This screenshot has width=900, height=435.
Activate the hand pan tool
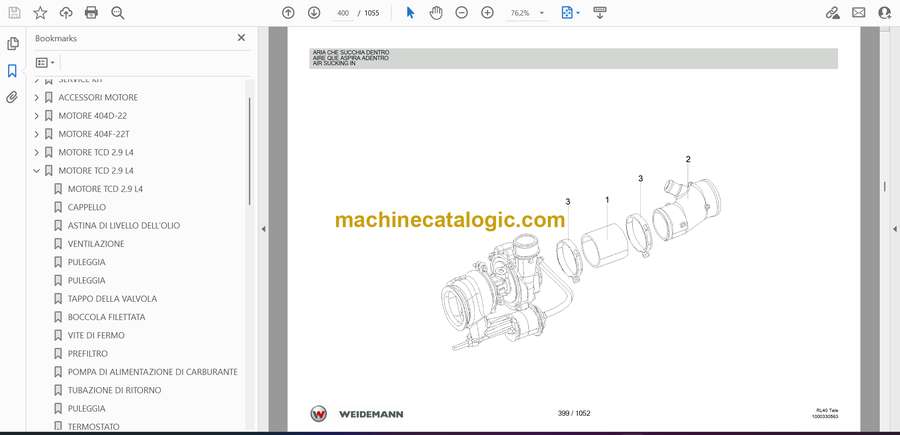coord(436,13)
